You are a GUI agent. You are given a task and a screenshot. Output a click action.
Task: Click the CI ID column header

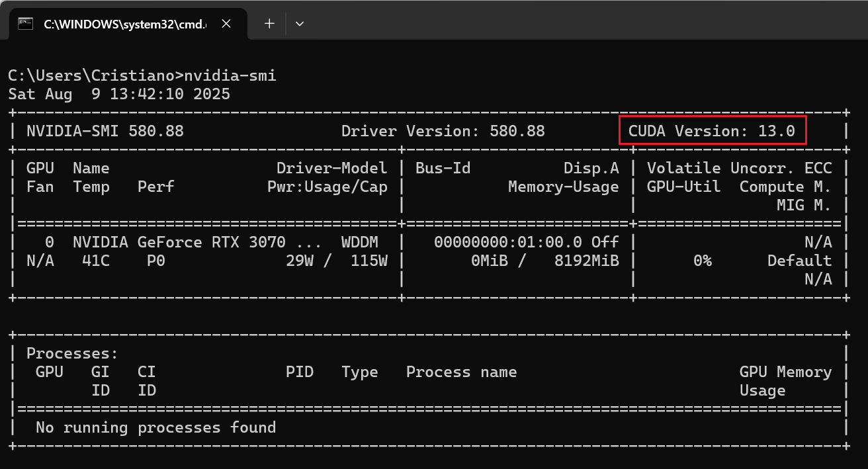click(x=147, y=381)
